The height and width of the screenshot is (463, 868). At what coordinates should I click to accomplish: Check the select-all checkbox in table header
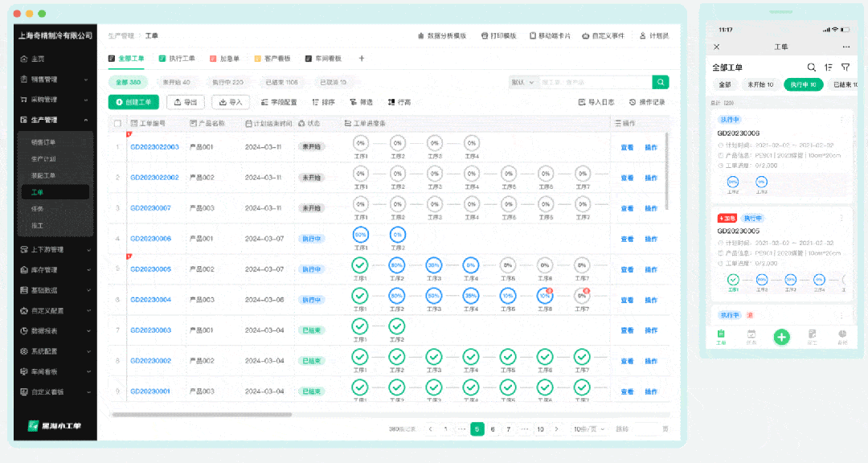[x=116, y=122]
